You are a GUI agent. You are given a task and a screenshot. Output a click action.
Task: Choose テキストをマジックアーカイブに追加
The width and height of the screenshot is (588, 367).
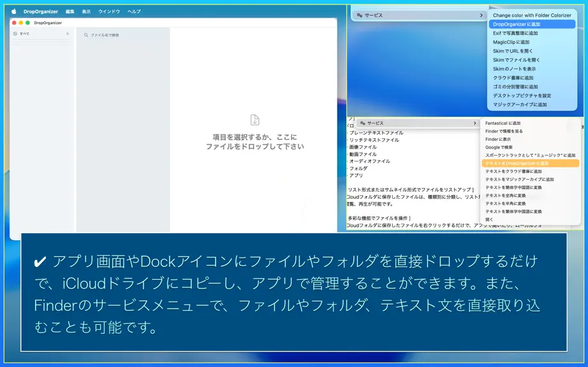[x=530, y=180]
